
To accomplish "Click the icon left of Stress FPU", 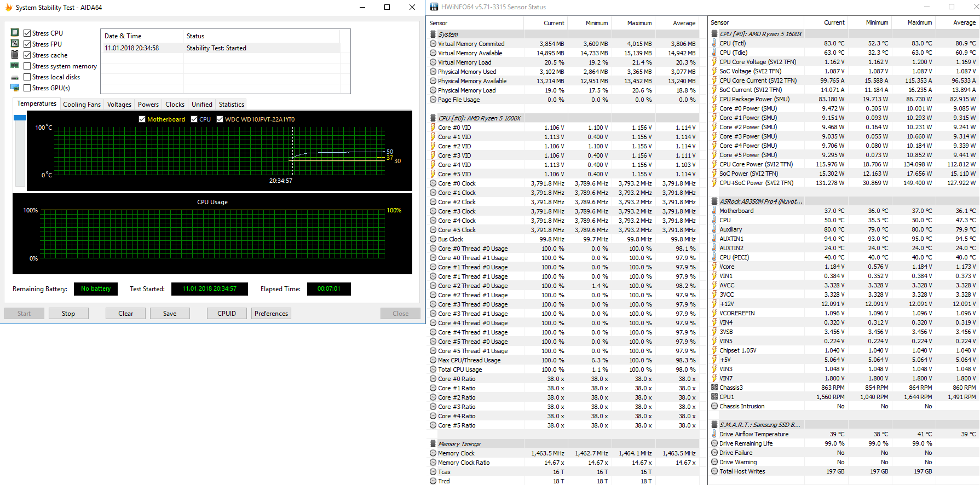I will [x=15, y=44].
